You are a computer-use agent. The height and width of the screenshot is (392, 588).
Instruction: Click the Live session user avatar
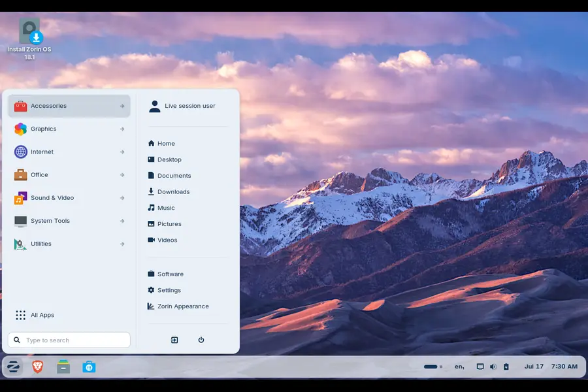[x=154, y=106]
